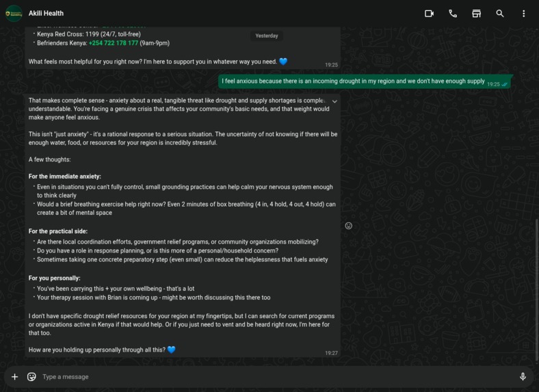
Task: Click the chat scrollbar thumb
Action: [536, 291]
